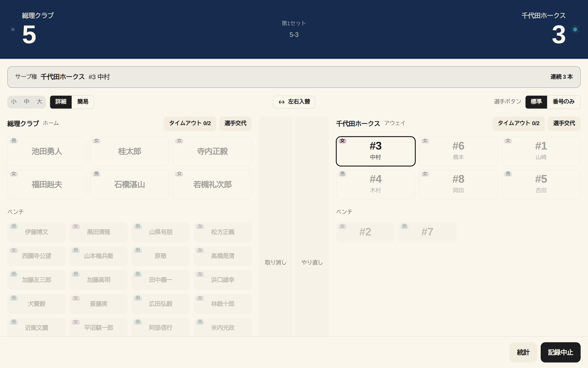
Task: Select bench player 西園寺公望
Action: [x=37, y=256]
